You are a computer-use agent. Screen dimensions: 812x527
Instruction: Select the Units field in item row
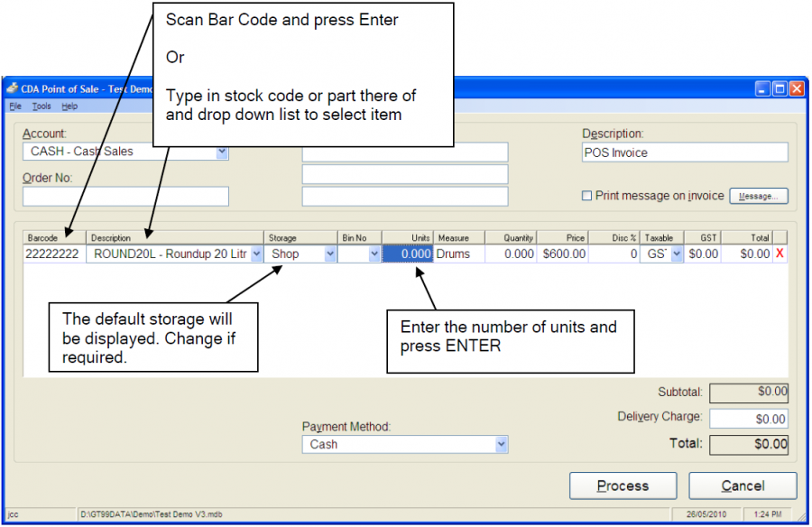tap(408, 254)
